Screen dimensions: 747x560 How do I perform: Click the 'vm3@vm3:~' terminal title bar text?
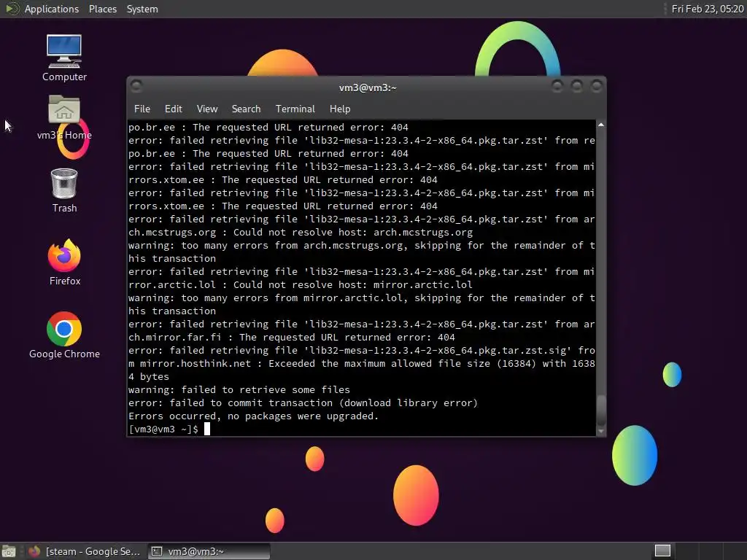pos(368,87)
